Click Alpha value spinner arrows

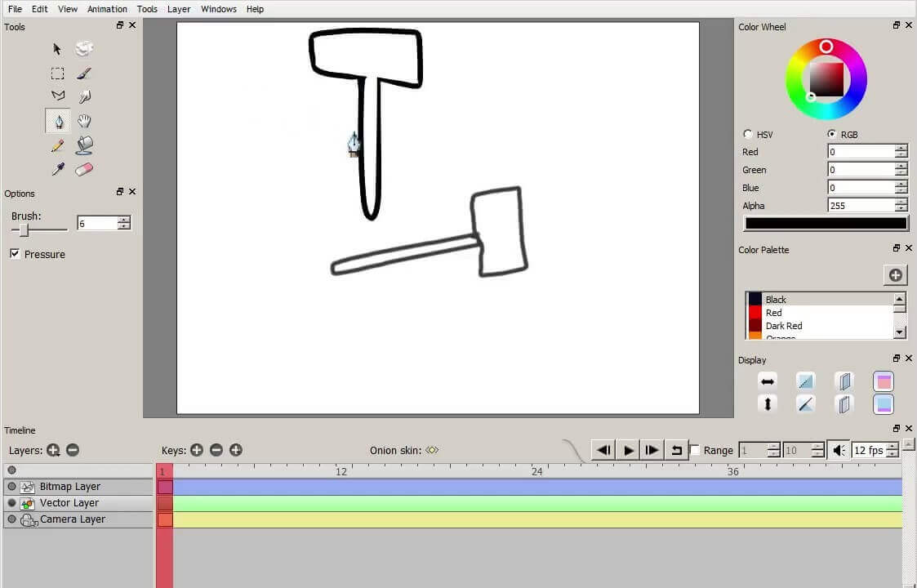tap(901, 205)
